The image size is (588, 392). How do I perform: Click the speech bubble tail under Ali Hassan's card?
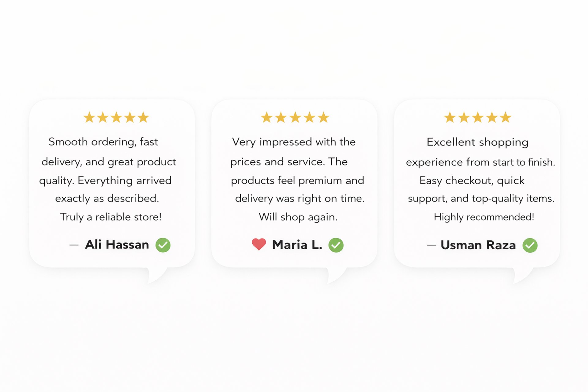click(157, 275)
